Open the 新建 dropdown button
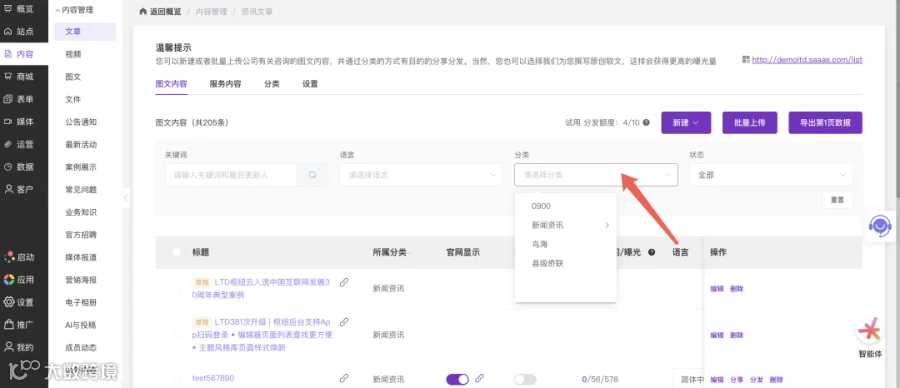 [686, 123]
